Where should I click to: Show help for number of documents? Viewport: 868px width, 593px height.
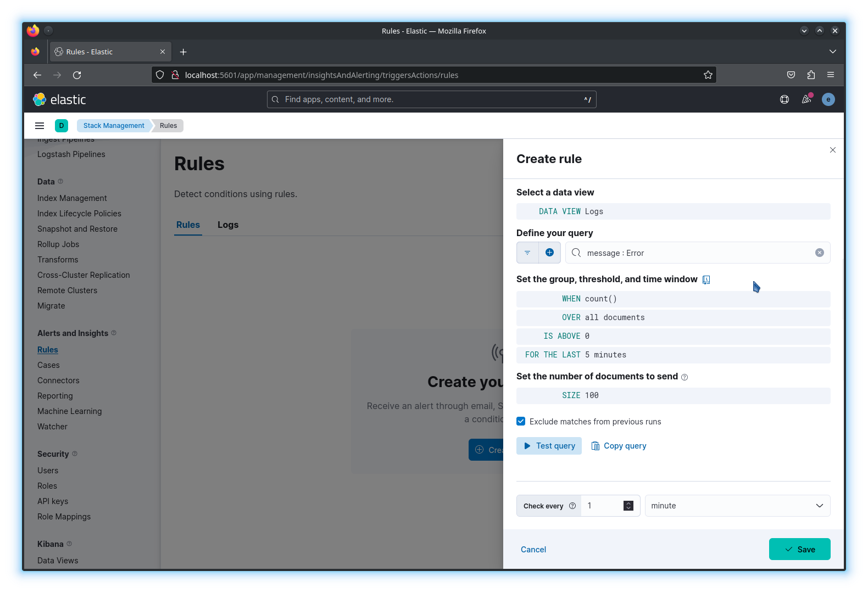[685, 377]
